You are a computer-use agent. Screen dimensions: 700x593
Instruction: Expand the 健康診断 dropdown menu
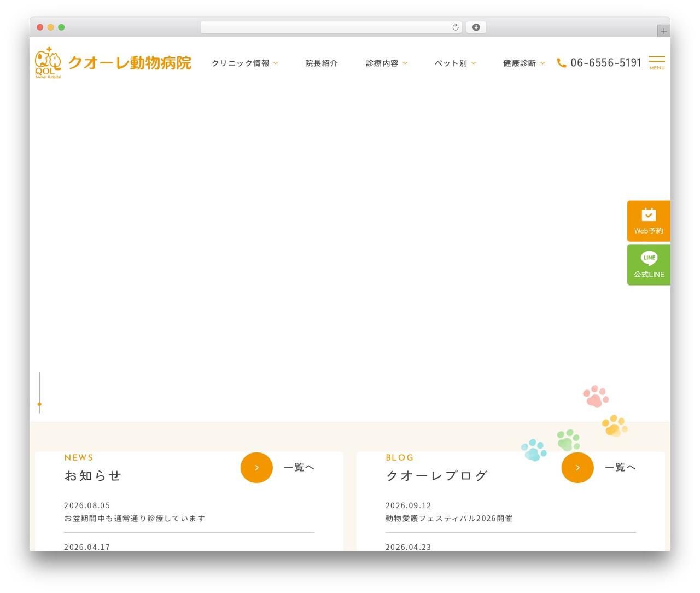pyautogui.click(x=524, y=63)
